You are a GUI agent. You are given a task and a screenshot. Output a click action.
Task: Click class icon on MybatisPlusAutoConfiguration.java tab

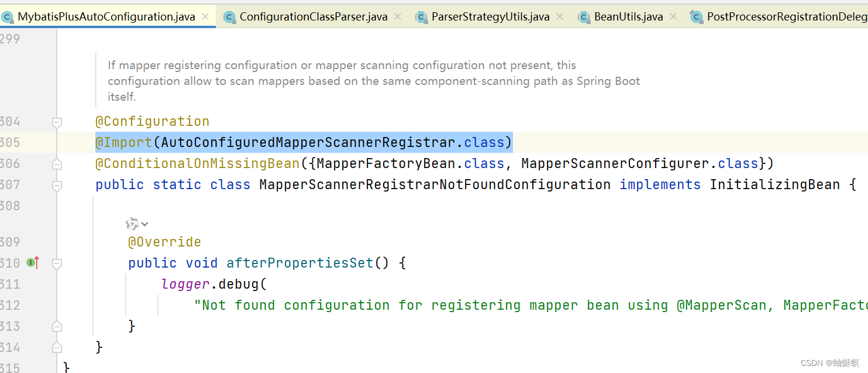point(8,17)
